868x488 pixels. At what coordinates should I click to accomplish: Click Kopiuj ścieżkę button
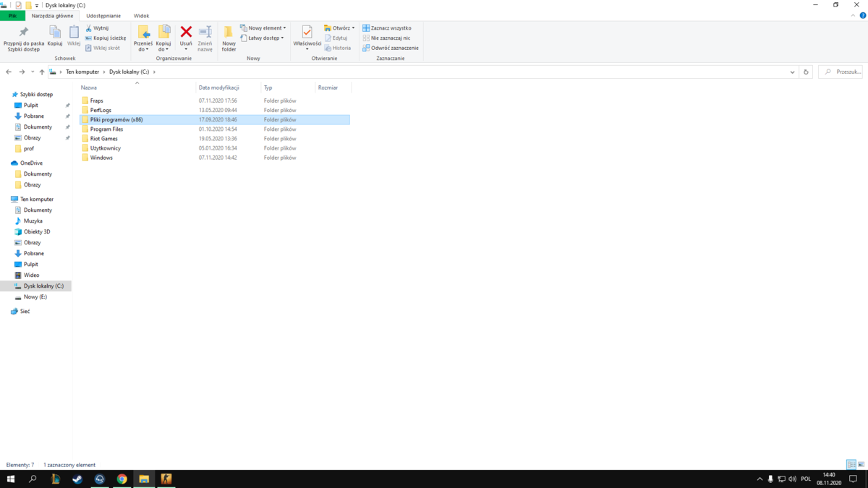[106, 38]
